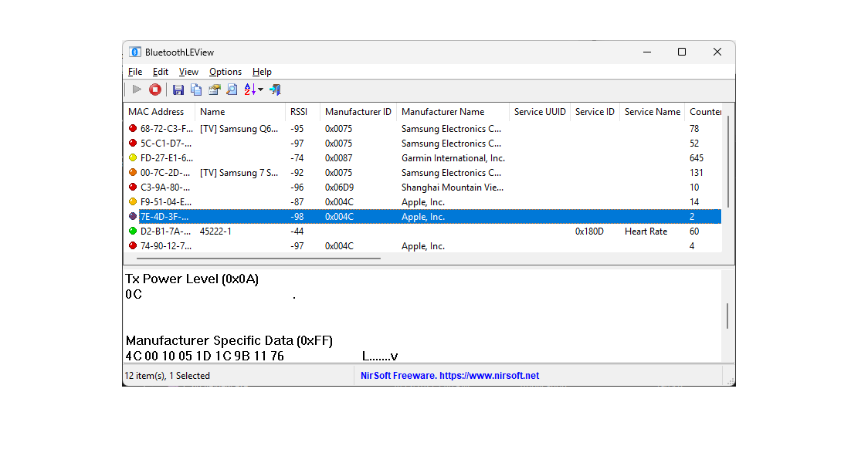Click the 12 item(s), 1 Selected status text
Image resolution: width=868 pixels, height=463 pixels.
(x=167, y=376)
